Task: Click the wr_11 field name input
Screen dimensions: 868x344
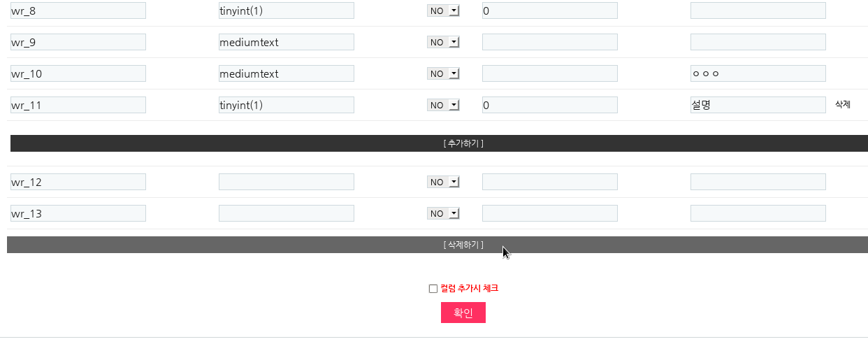Action: pos(78,105)
